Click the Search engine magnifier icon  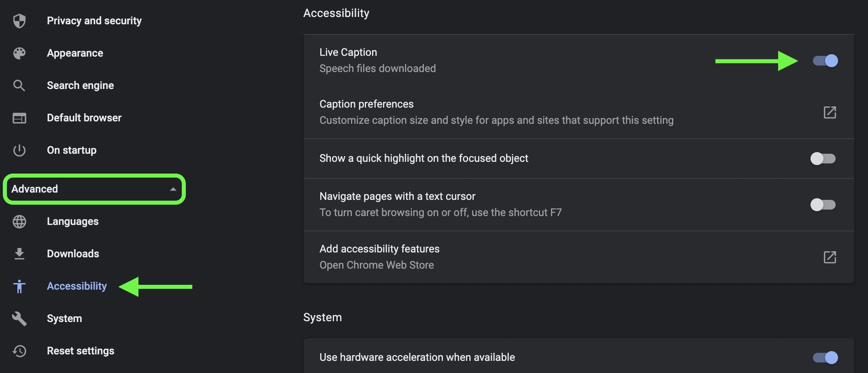[19, 85]
